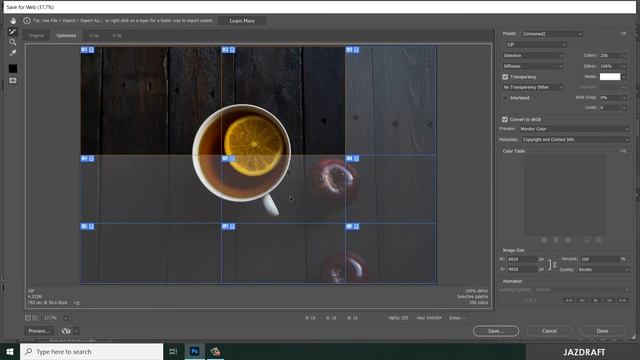Click the zoom in plus button
This screenshot has height=360, width=640.
point(36,318)
